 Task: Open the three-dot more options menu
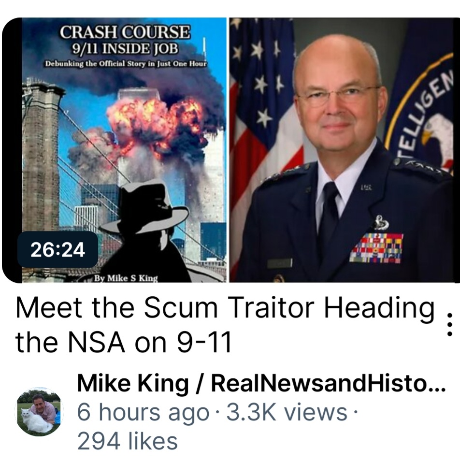point(450,325)
